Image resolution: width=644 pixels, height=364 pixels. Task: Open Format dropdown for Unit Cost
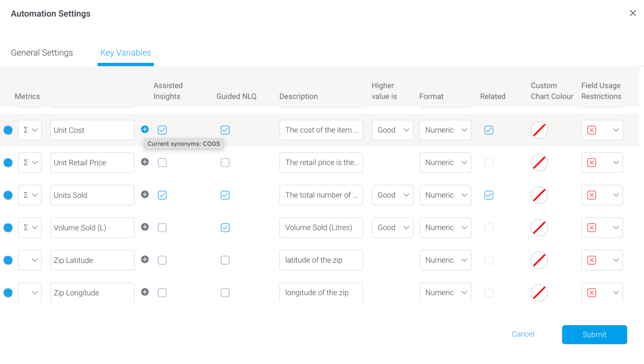pos(445,130)
